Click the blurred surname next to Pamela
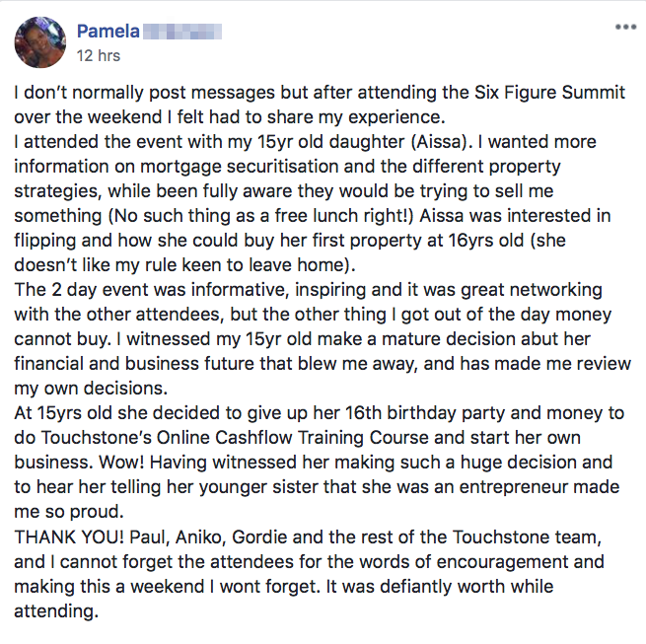This screenshot has width=646, height=644. pyautogui.click(x=182, y=32)
